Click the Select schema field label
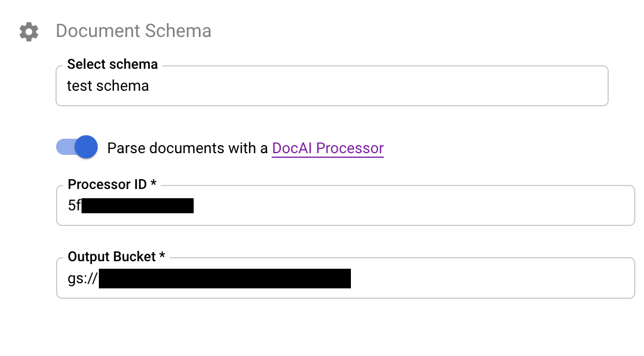This screenshot has height=356, width=644. pos(113,64)
